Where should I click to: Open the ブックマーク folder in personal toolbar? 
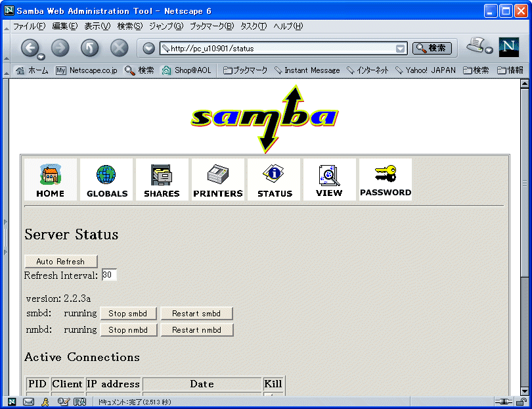245,70
